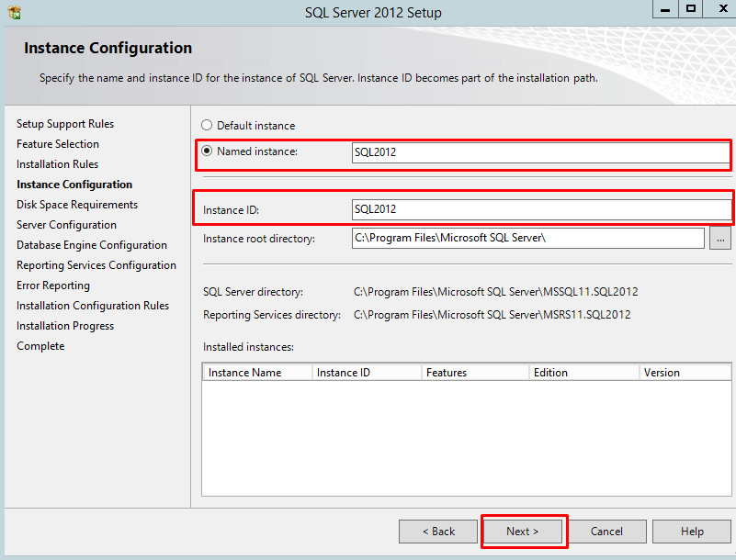Click the Instance root directory field
This screenshot has width=736, height=560.
528,239
